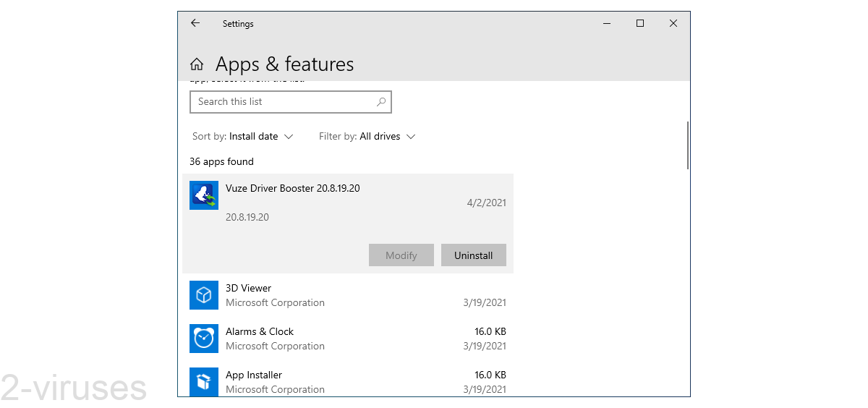Screen dimensions: 868x408
Task: Uninstall Vuze Driver Booster
Action: coord(474,255)
